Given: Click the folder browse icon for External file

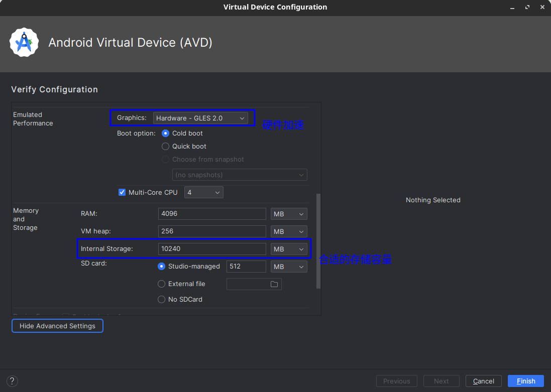Looking at the screenshot, I should [274, 284].
